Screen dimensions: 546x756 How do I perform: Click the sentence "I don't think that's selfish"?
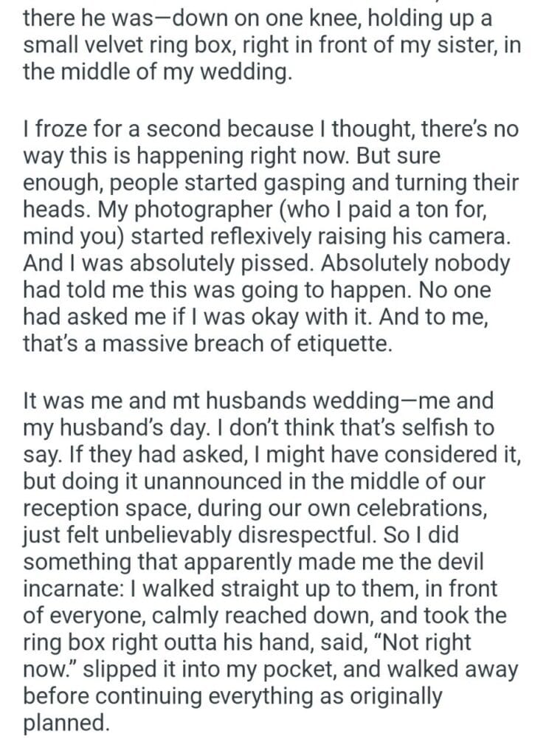[346, 429]
